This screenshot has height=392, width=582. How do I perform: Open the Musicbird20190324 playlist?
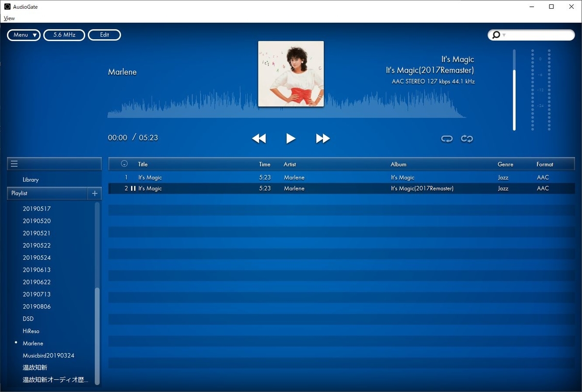(48, 356)
